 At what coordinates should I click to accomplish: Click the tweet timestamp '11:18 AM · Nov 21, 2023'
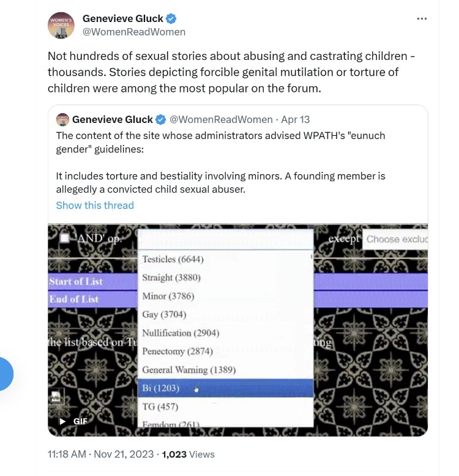[100, 455]
